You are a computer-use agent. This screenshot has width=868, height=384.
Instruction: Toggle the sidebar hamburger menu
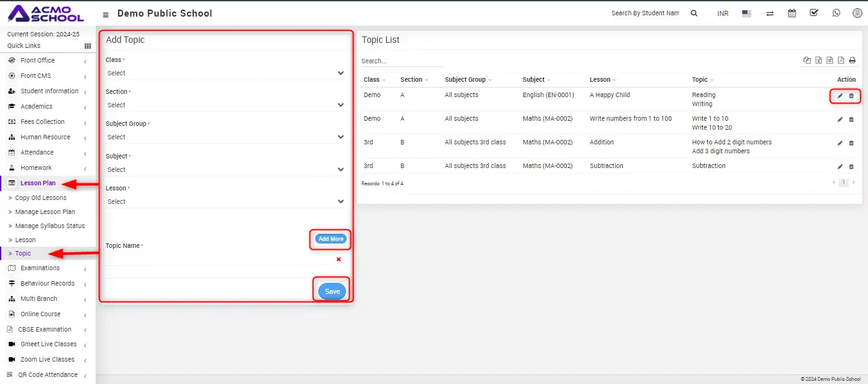click(105, 14)
